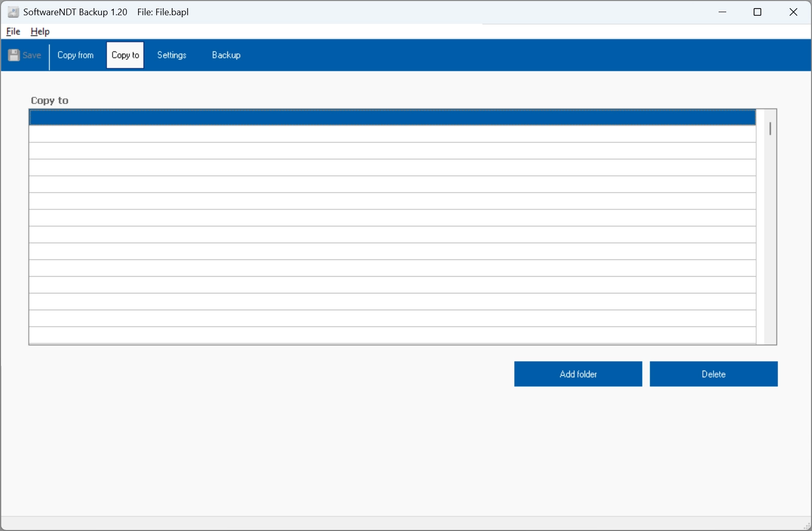
Task: Click the window resize grip in corner
Action: (x=807, y=526)
